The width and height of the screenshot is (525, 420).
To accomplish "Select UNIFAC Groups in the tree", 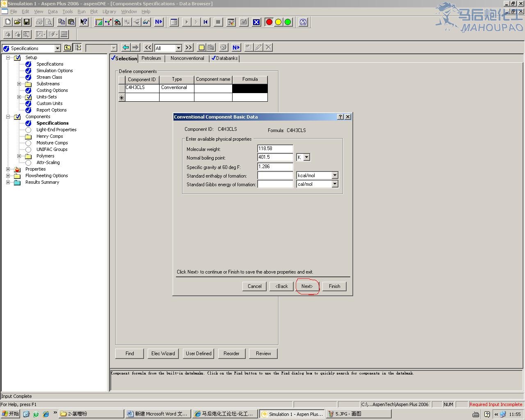I will 52,149.
